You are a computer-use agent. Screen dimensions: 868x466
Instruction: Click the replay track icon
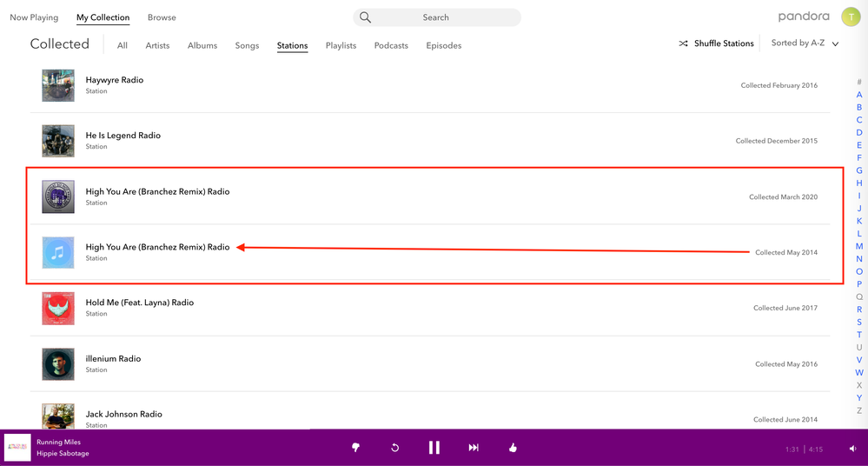(394, 448)
